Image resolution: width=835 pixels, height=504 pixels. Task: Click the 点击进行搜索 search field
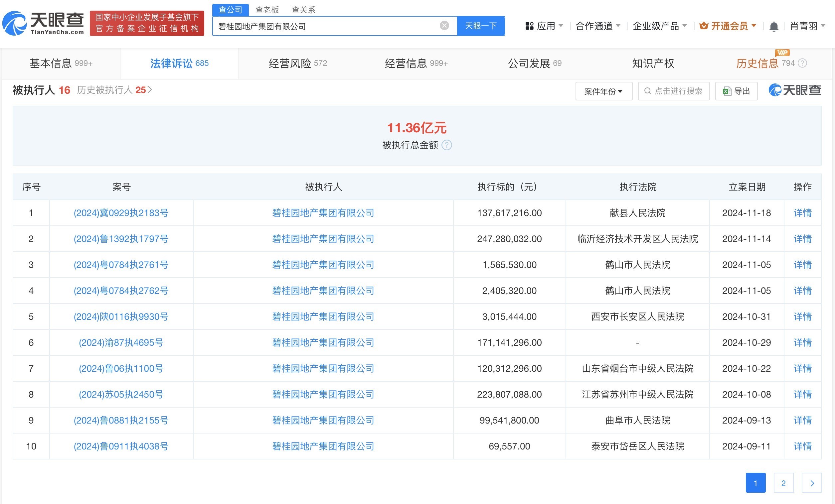click(x=674, y=91)
